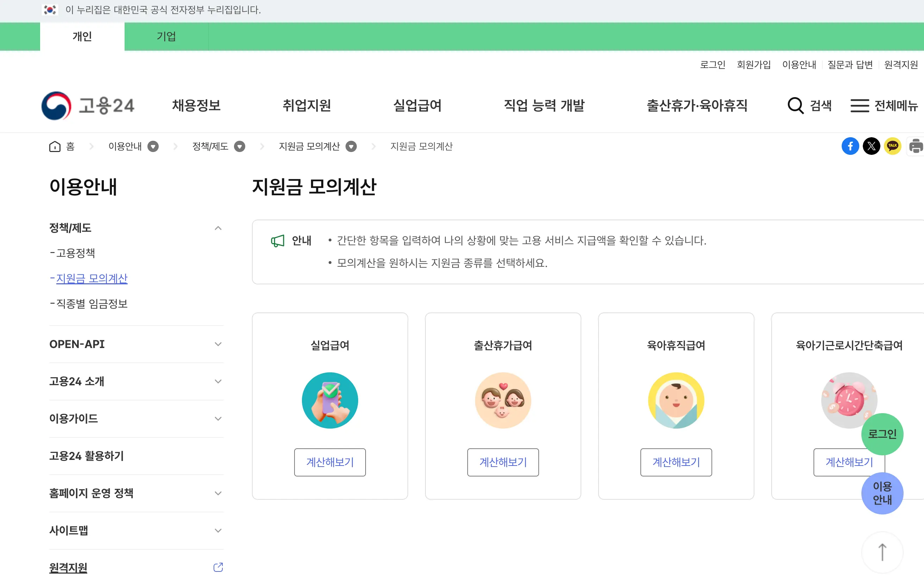Share page via X icon
The height and width of the screenshot is (575, 924).
(871, 146)
